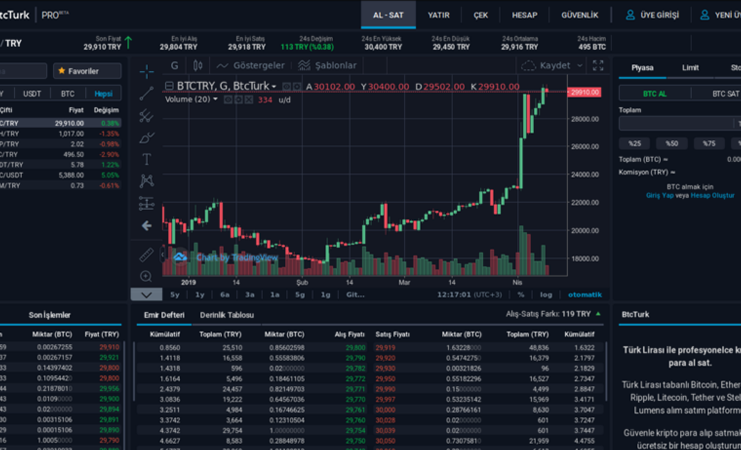Choose the %50 amount button
The image size is (741, 450).
[672, 143]
